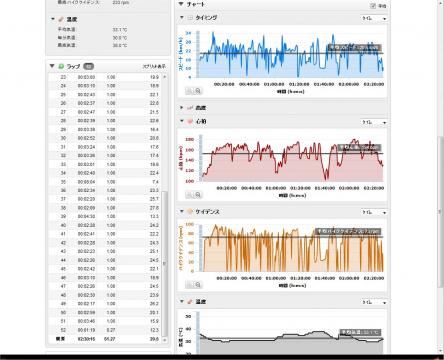
Task: Expand the collapsed 高度 elevation panel arrow
Action: (x=182, y=108)
